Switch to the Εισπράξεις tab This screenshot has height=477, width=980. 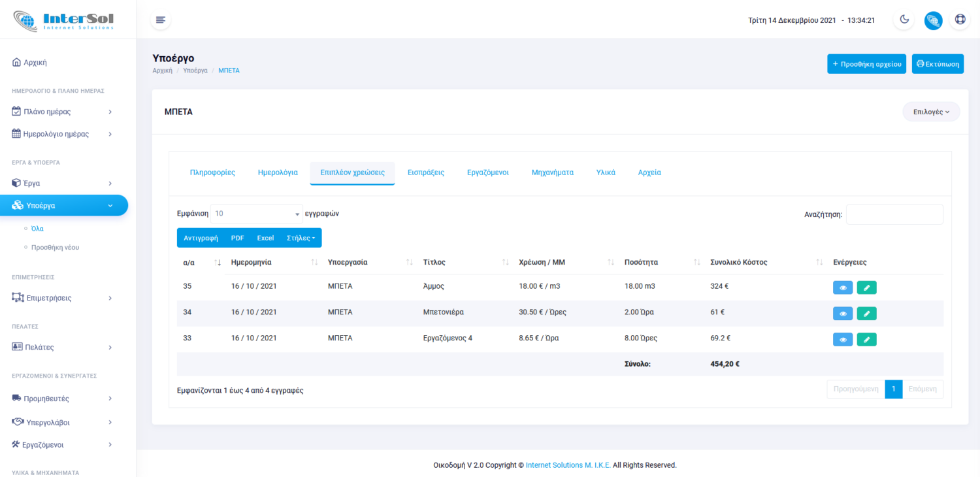[425, 173]
